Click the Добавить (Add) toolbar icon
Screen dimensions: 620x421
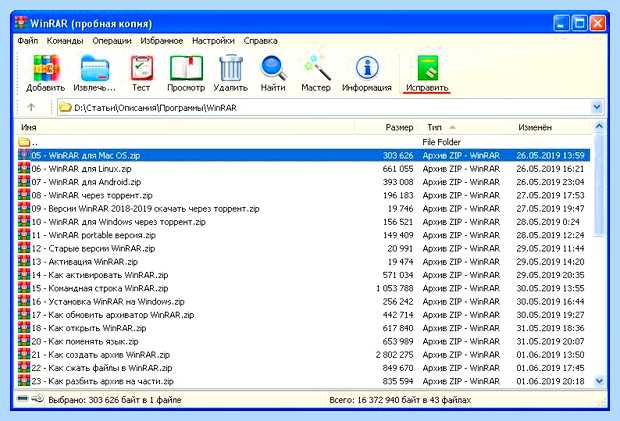[45, 68]
